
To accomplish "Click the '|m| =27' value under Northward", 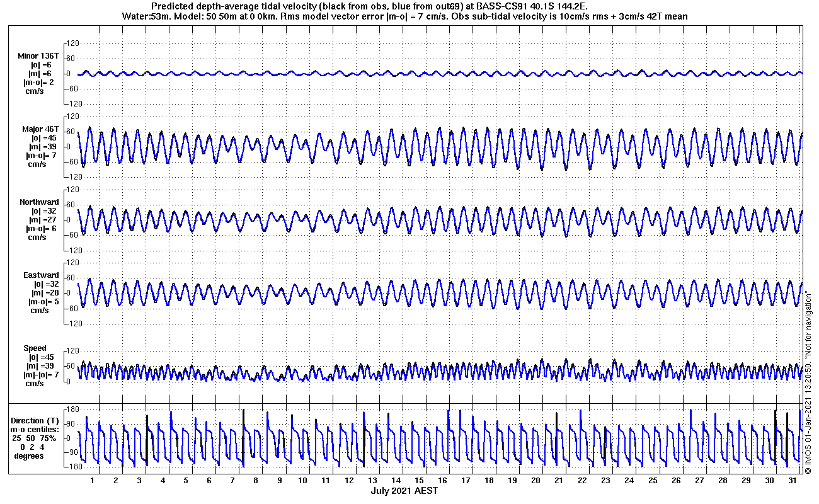I will [42, 220].
